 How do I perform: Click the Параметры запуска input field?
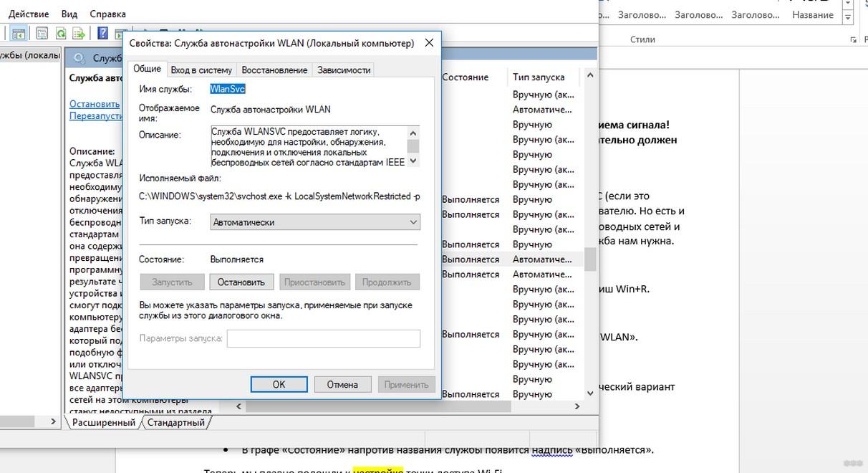[324, 338]
